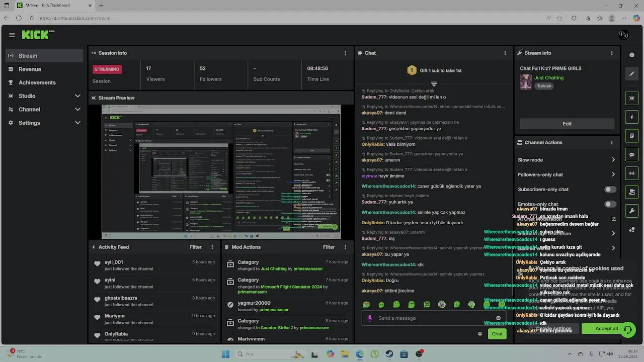
Task: Click eyll_001 in the Activity Feed
Action: pyautogui.click(x=114, y=262)
